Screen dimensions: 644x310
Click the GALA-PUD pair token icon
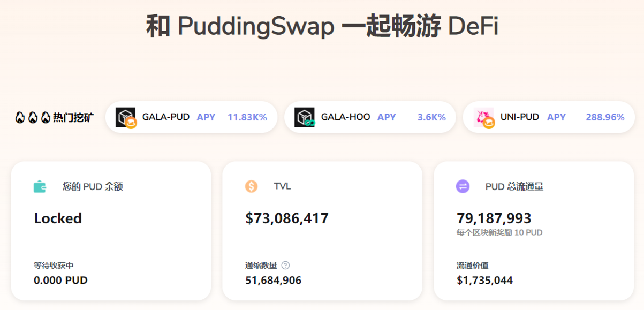(x=126, y=118)
